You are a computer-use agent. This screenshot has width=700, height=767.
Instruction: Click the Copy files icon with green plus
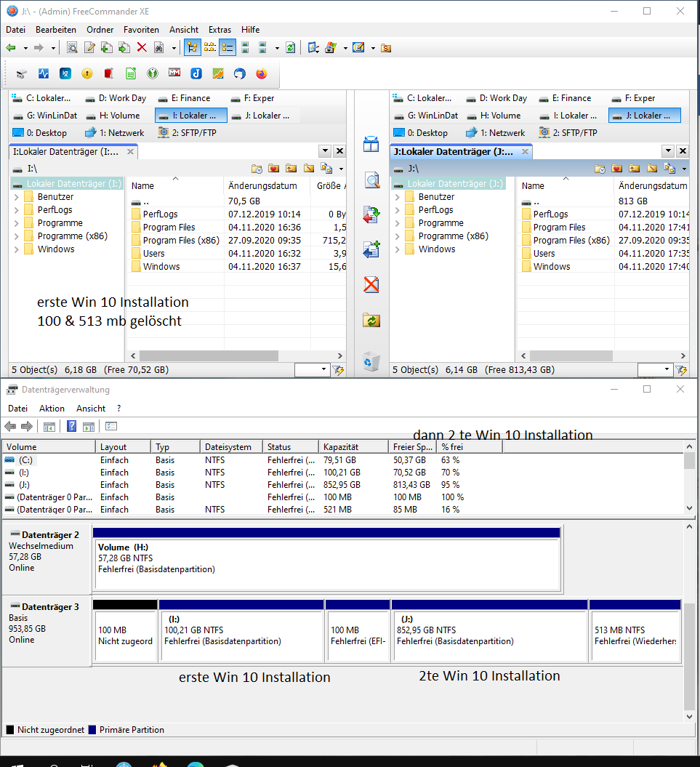tap(107, 47)
